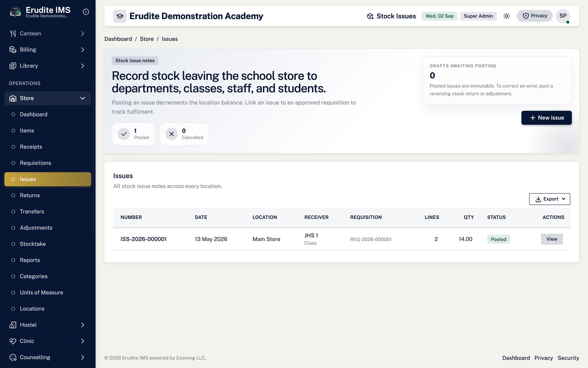The width and height of the screenshot is (588, 368).
Task: Click the Billing coins icon
Action: [13, 50]
